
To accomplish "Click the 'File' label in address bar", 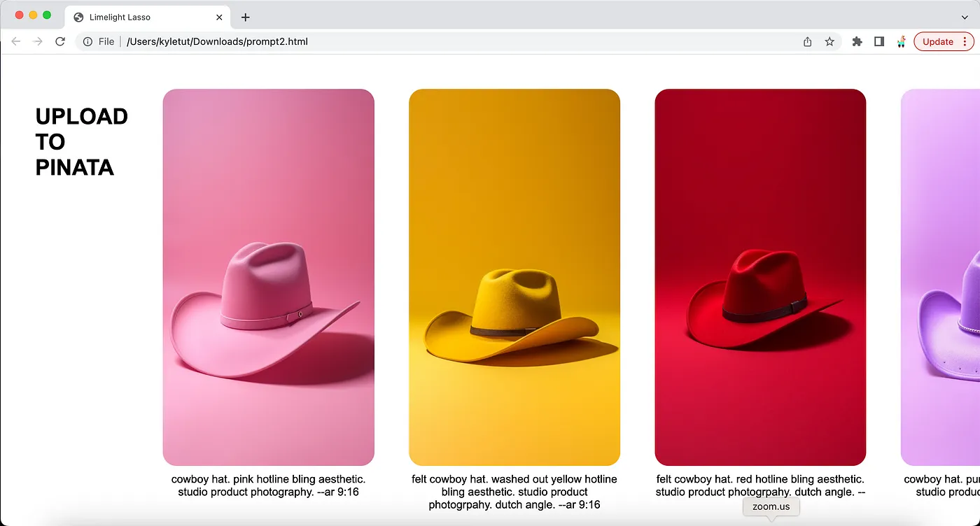I will coord(106,42).
